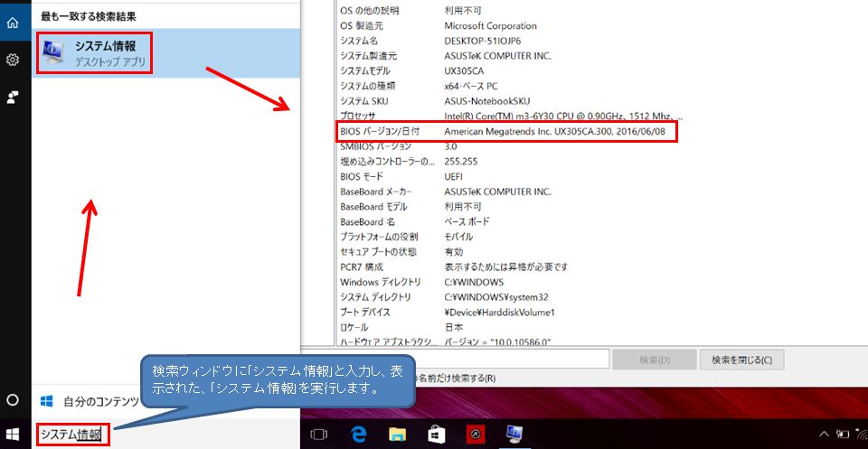This screenshot has height=449, width=868.
Task: Open 自分のコンテンツ at search panel bottom
Action: coord(100,401)
